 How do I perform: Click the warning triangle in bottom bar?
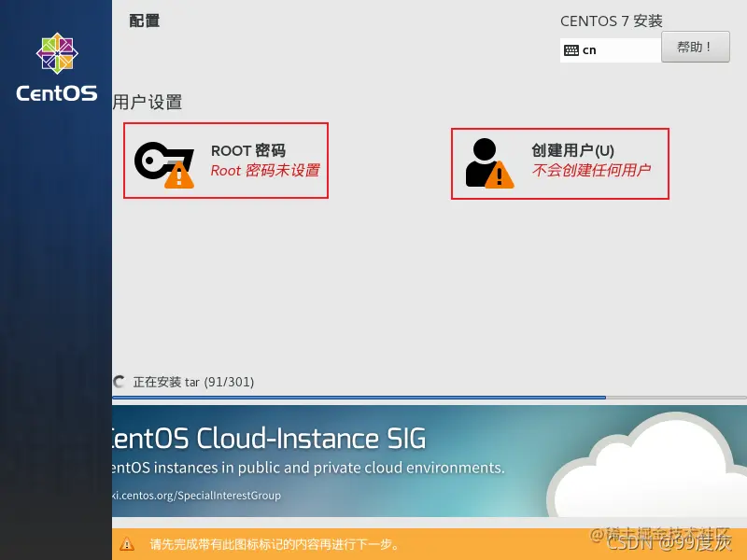click(127, 544)
